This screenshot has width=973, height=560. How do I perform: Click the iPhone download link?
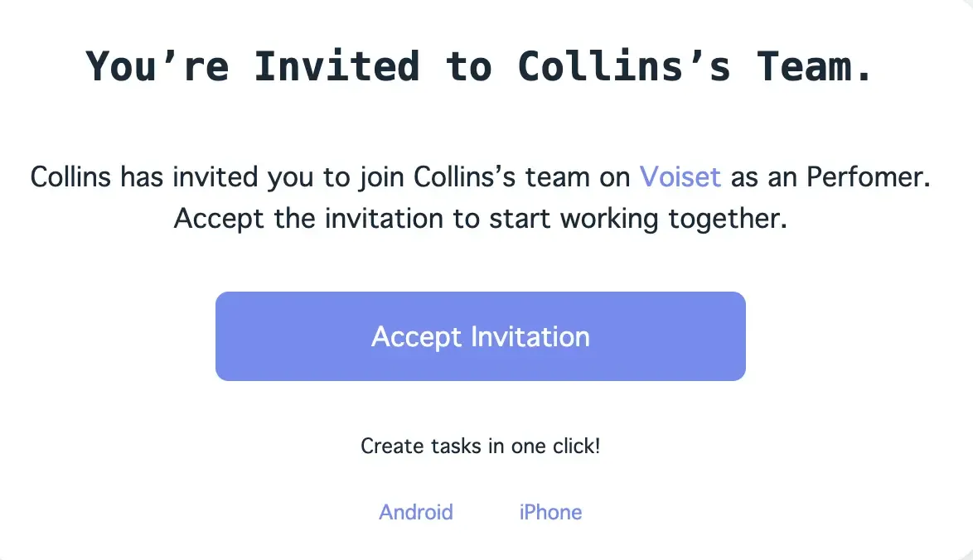pyautogui.click(x=549, y=512)
